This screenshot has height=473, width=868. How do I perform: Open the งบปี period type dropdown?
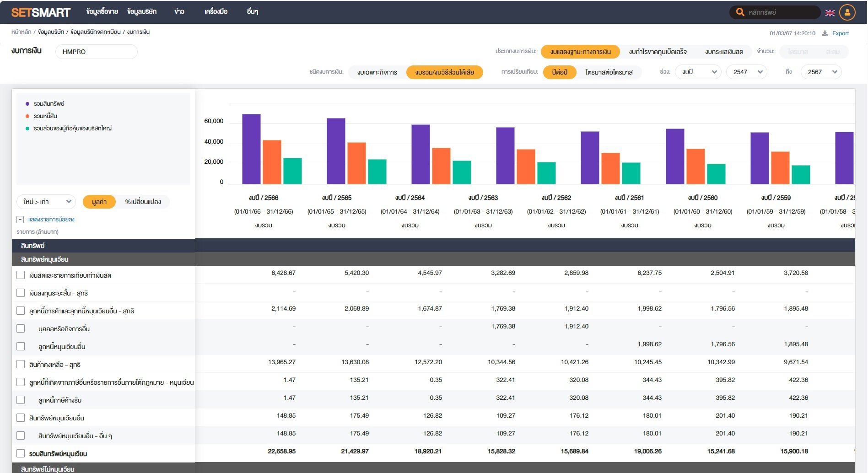point(698,72)
